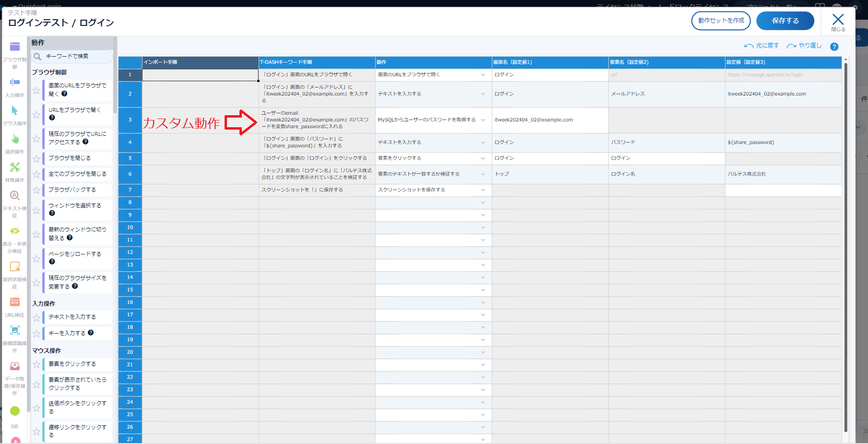
Task: Open the 特殊操作 tools category icon
Action: click(x=15, y=167)
